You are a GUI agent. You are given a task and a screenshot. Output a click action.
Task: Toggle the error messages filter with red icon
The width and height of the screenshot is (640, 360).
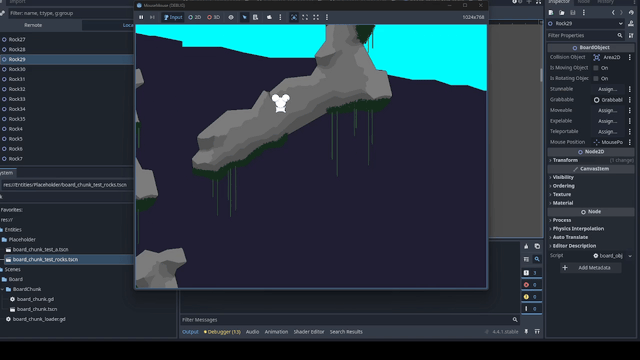coord(531,285)
